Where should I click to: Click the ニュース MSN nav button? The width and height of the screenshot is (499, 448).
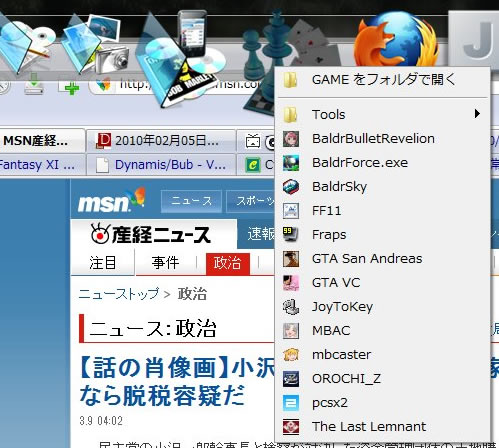point(191,201)
